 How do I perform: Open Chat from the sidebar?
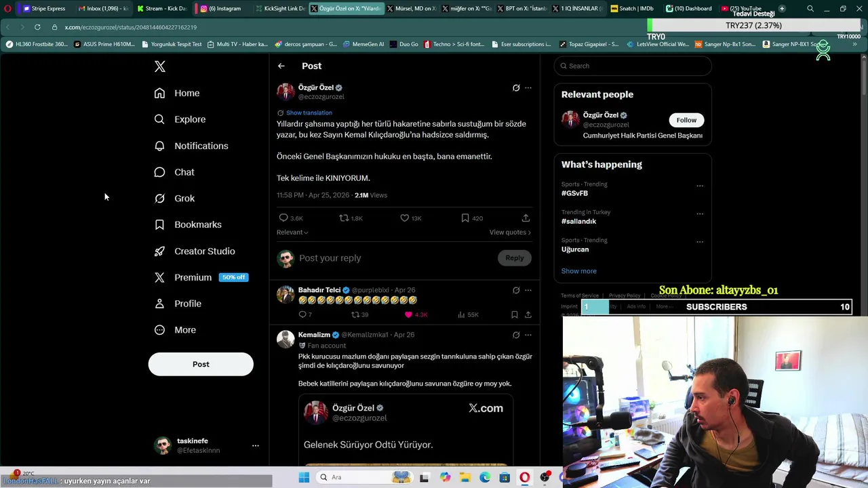[x=174, y=172]
